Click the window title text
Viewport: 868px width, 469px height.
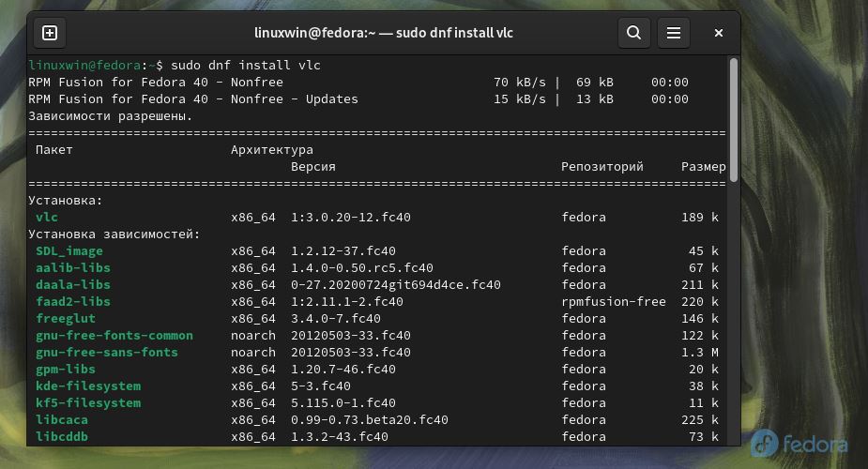pos(384,33)
